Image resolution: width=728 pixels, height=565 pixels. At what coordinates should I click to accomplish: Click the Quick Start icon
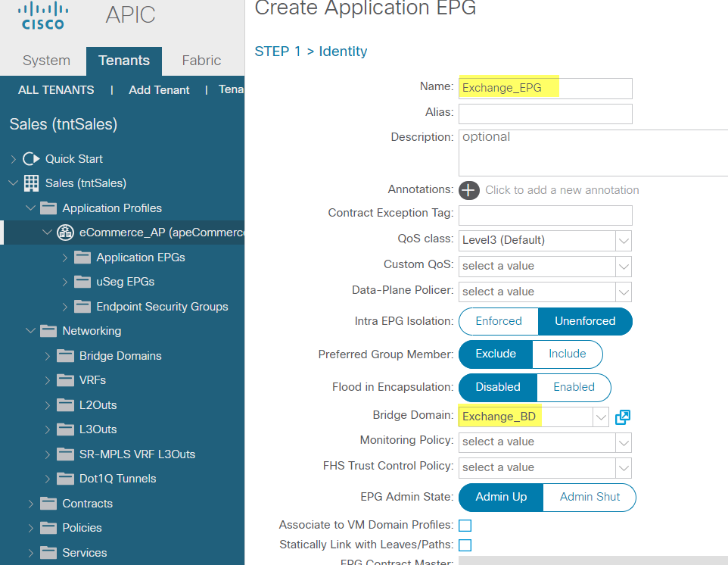[x=31, y=159]
